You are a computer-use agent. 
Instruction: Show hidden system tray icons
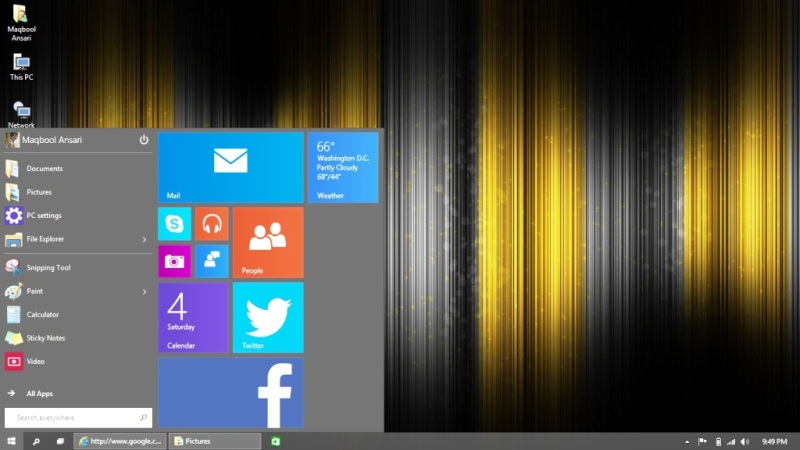click(688, 441)
